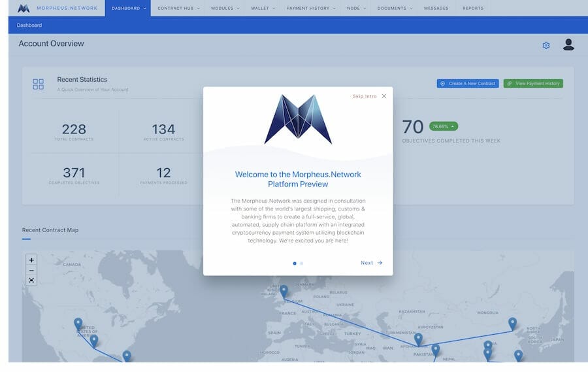Close the intro dialog with X icon
Viewport: 588px width, 372px height.
[384, 96]
